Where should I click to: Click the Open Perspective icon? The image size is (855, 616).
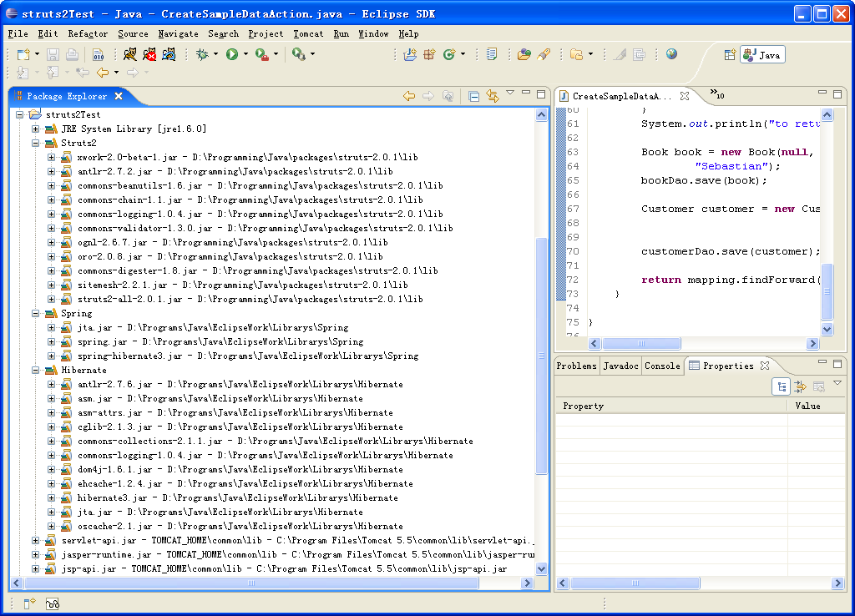(730, 54)
